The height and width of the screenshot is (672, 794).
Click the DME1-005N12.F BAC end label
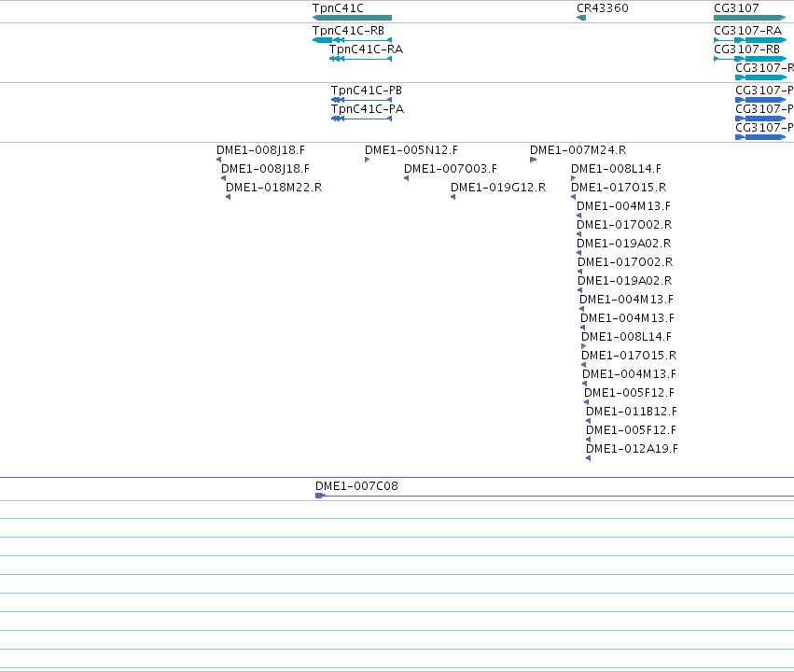pos(411,150)
